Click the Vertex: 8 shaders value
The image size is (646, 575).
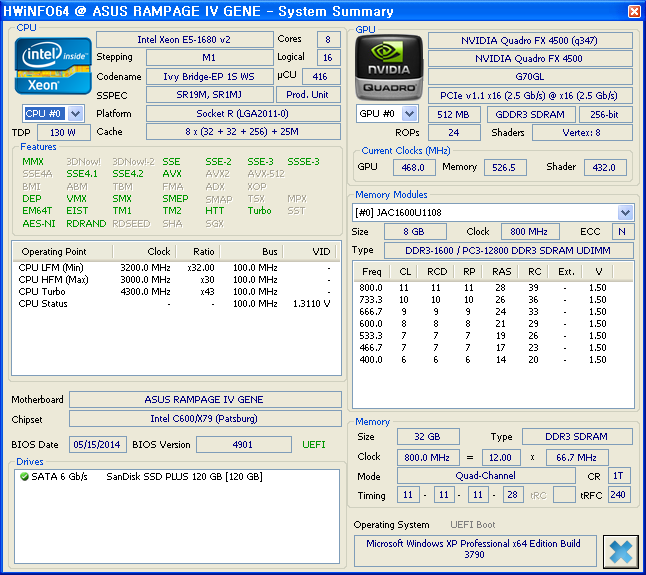point(582,133)
